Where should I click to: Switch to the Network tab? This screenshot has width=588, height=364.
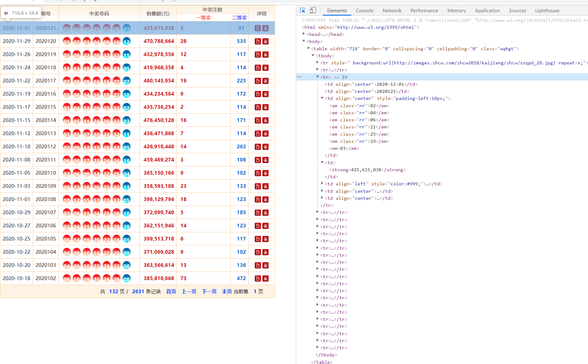pos(392,10)
